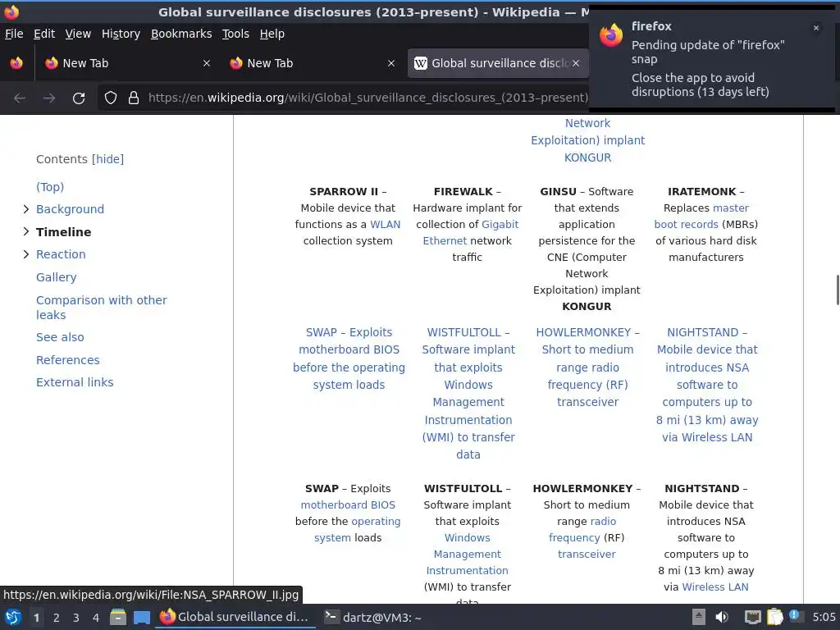Click the URL address bar
The width and height of the screenshot is (840, 630).
click(367, 98)
